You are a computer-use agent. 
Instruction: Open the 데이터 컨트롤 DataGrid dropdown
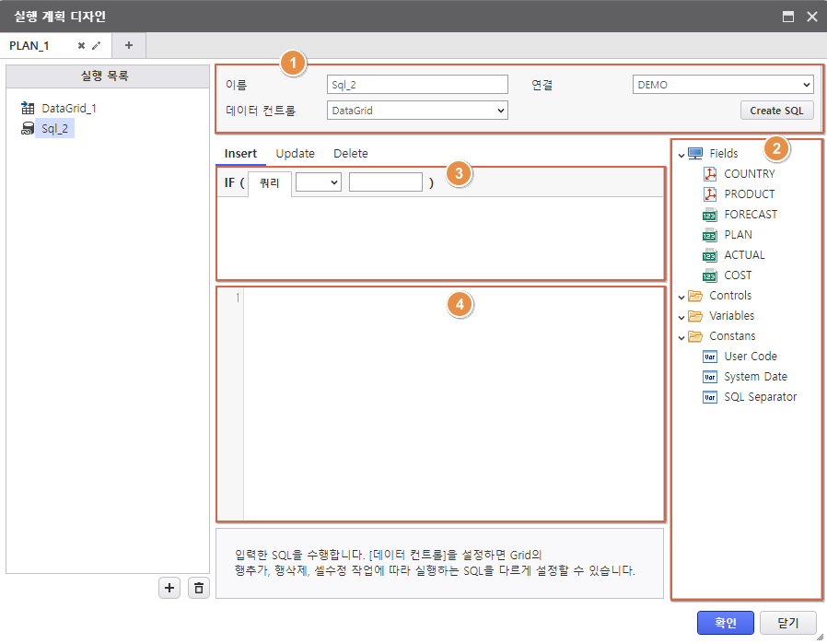coord(417,111)
